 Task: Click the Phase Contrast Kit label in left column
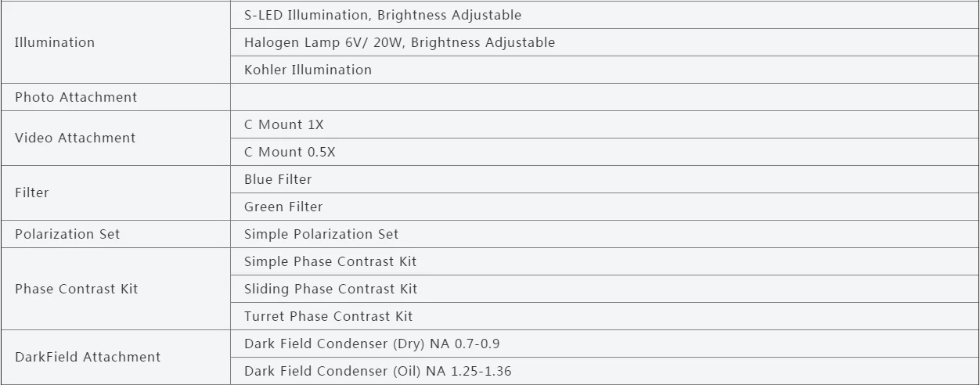pyautogui.click(x=76, y=289)
